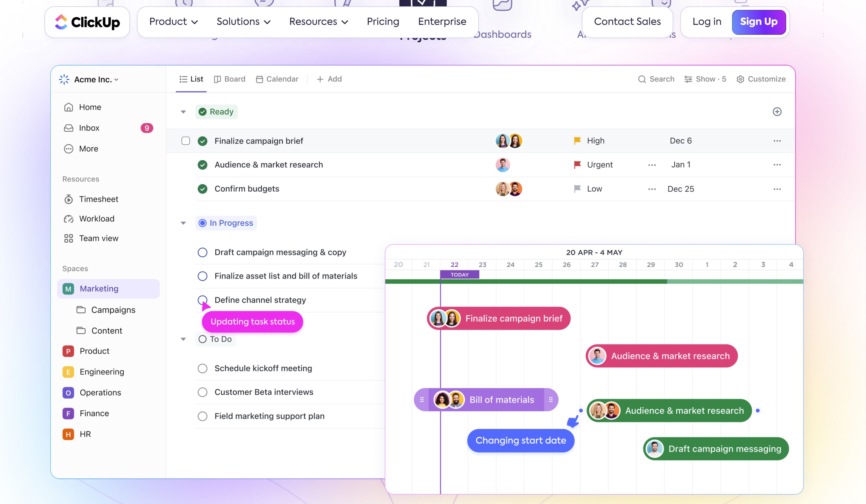Tick the checkbox beside Finalize campaign brief
Screen dimensions: 866x504
click(186, 141)
